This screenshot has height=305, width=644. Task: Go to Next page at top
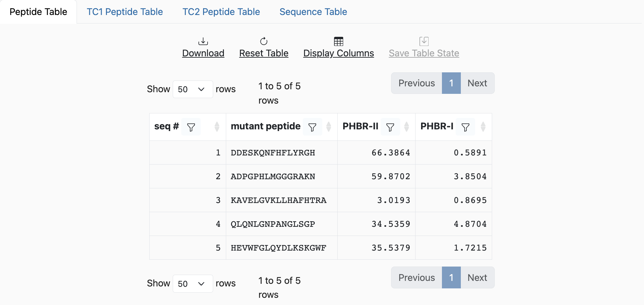(x=477, y=83)
